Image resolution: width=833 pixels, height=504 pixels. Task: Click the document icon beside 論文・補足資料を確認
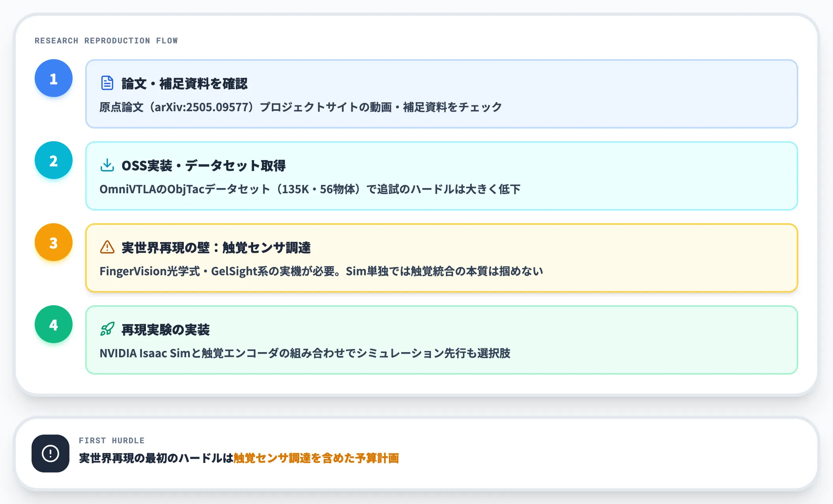click(107, 83)
